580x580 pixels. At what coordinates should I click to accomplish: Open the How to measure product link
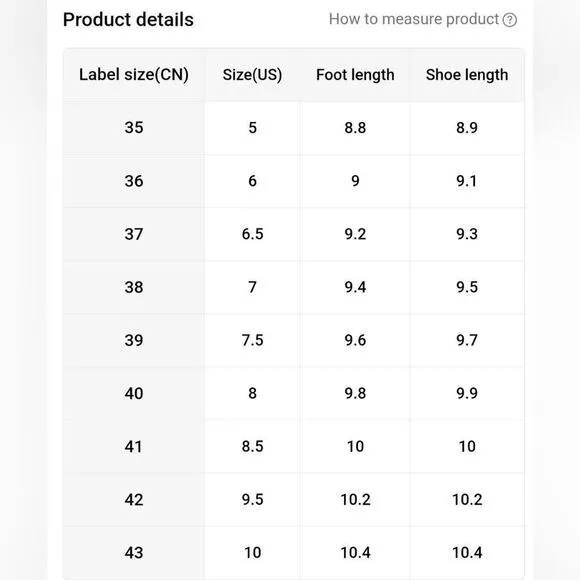(x=422, y=19)
